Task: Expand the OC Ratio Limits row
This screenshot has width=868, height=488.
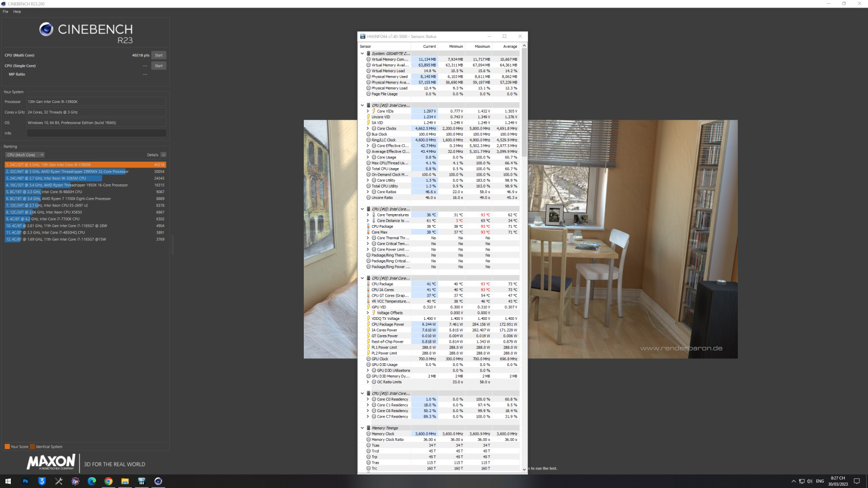Action: coord(368,382)
